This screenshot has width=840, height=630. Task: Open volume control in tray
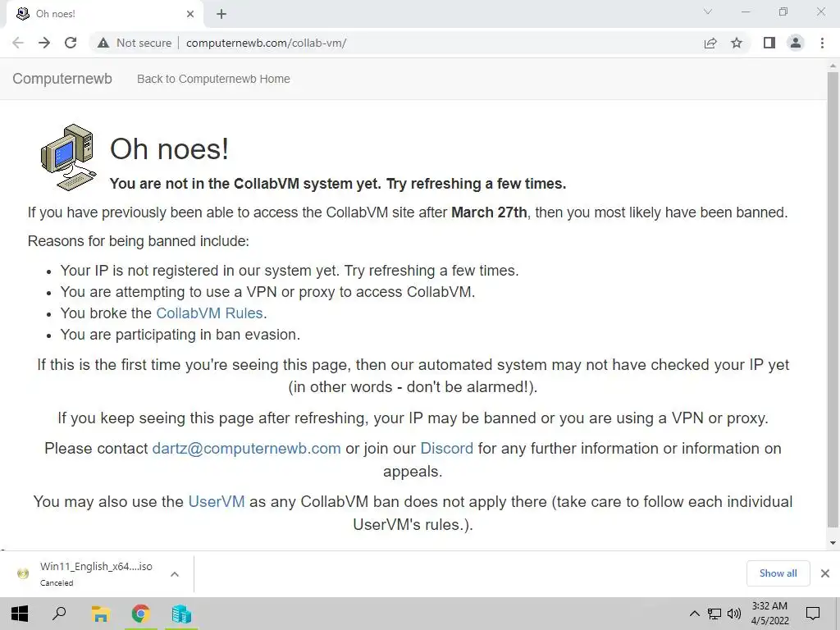734,614
